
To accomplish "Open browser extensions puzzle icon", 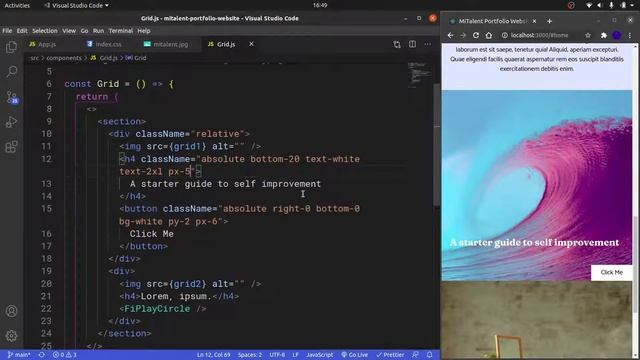I will 604,36.
